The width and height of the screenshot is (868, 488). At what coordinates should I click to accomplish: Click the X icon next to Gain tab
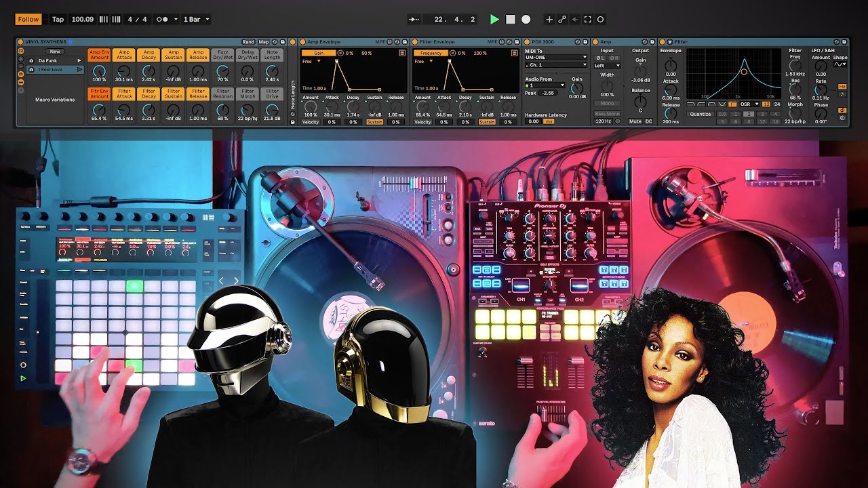point(340,53)
